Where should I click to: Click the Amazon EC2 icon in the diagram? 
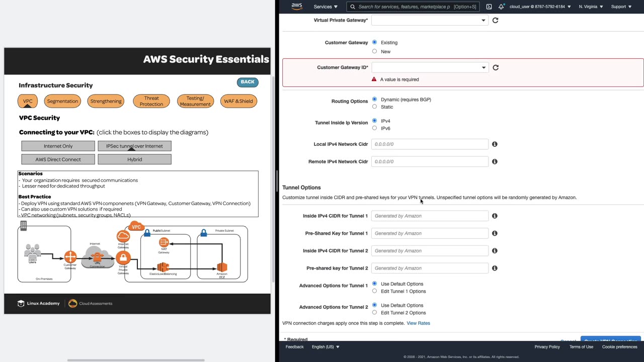coord(222,267)
